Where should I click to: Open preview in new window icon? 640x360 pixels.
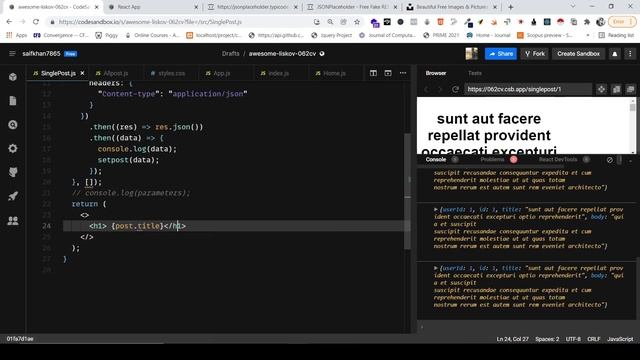[631, 89]
